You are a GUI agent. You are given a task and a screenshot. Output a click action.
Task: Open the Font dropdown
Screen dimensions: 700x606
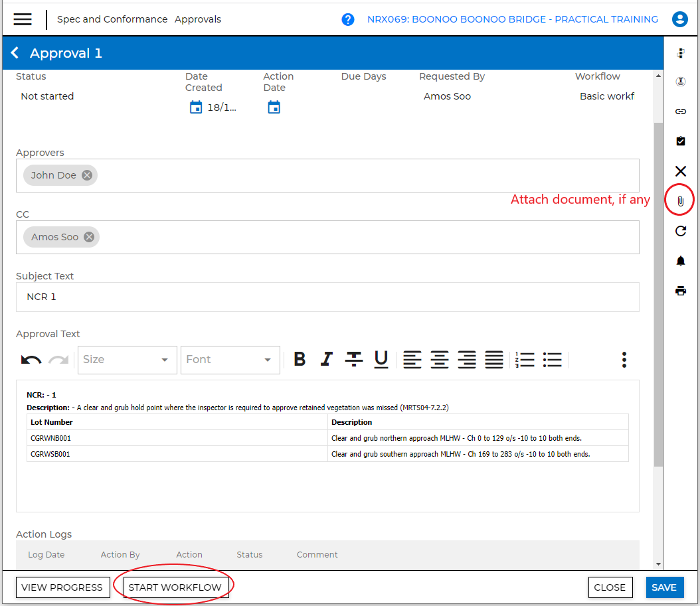point(230,360)
